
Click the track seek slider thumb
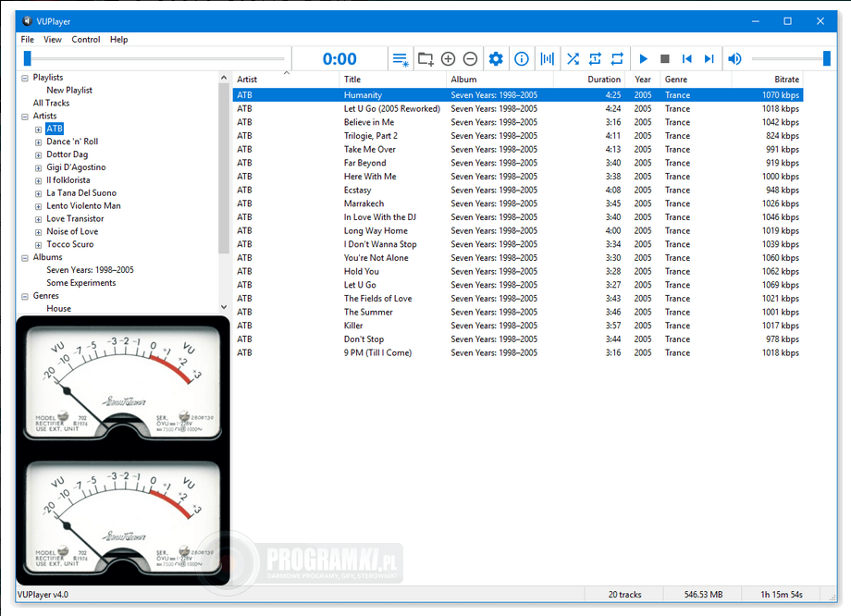(x=27, y=58)
